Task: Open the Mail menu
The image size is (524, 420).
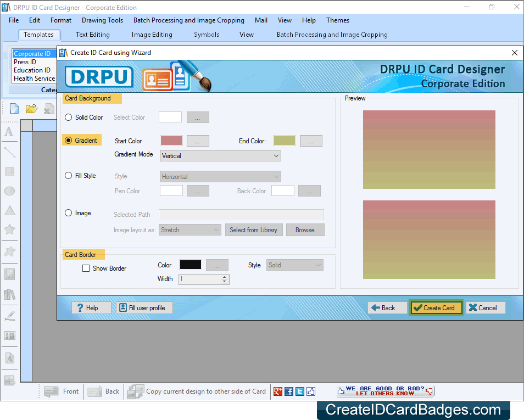Action: pyautogui.click(x=261, y=20)
